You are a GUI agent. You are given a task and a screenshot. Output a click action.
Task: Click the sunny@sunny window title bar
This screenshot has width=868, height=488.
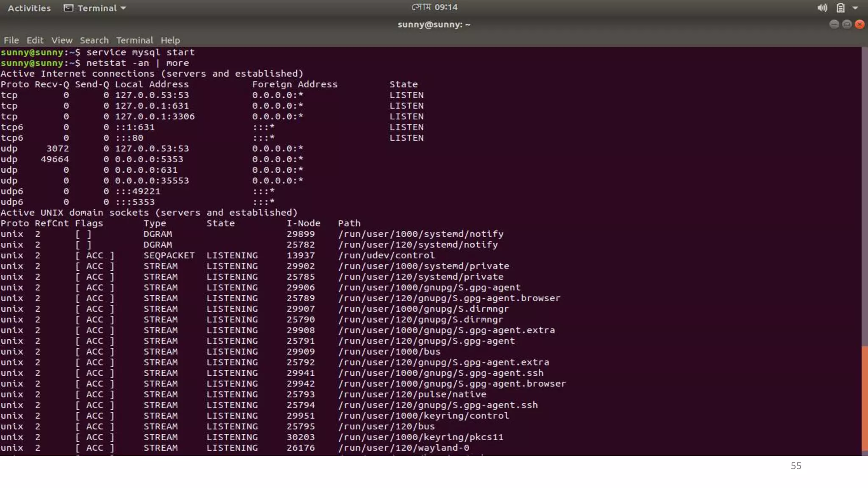point(434,25)
